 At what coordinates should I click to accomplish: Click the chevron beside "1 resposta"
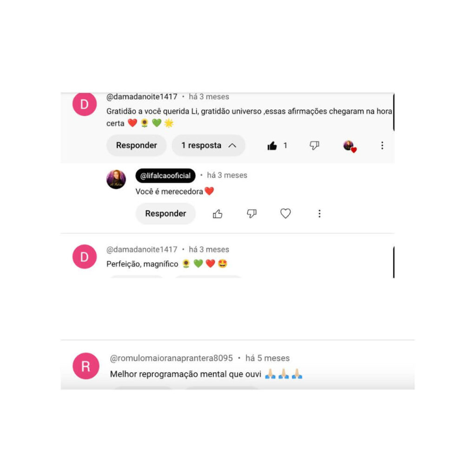[232, 145]
